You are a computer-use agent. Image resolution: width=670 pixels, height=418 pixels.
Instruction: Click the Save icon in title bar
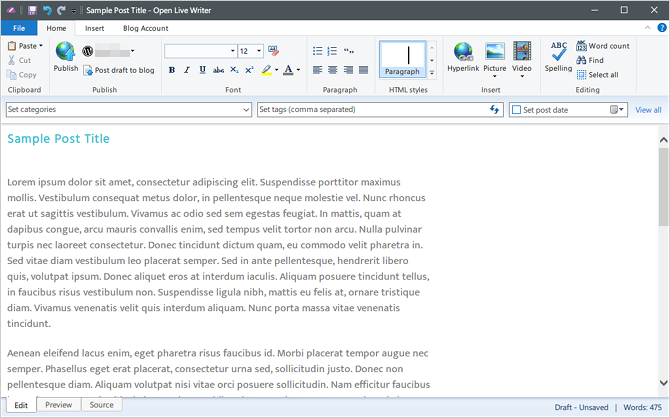32,10
